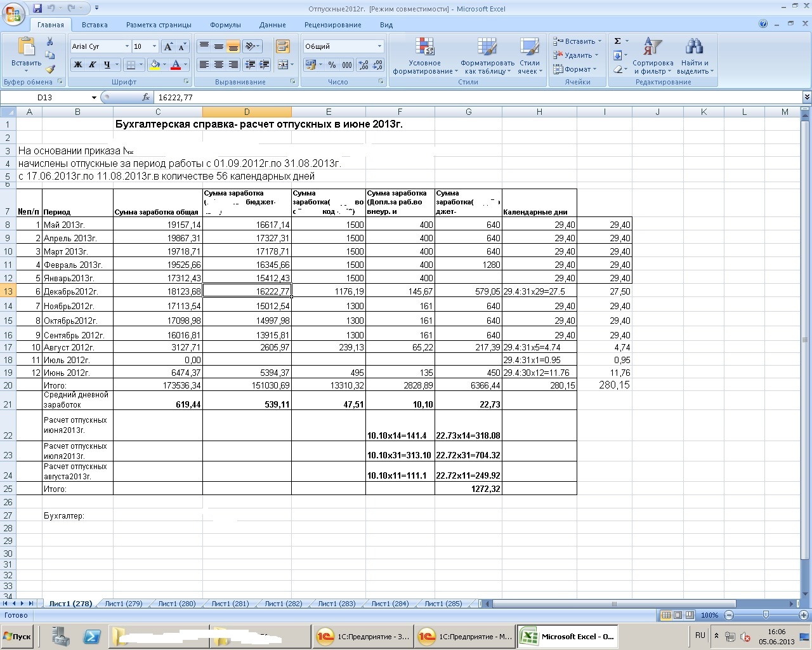Click the yellow fill color swatch

(155, 65)
